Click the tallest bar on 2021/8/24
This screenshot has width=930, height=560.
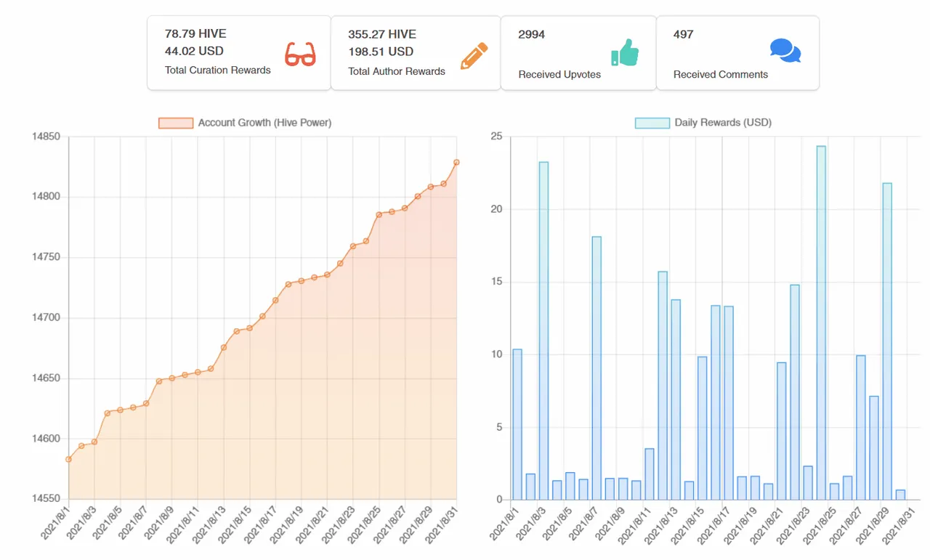(821, 323)
